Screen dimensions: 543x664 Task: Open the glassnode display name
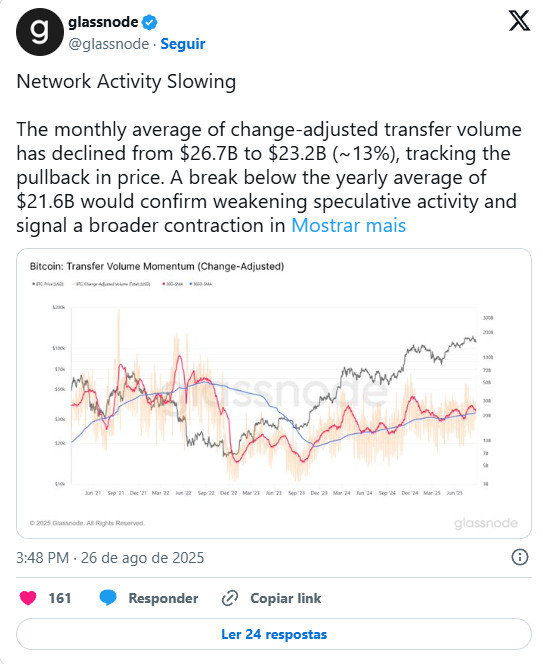(103, 22)
